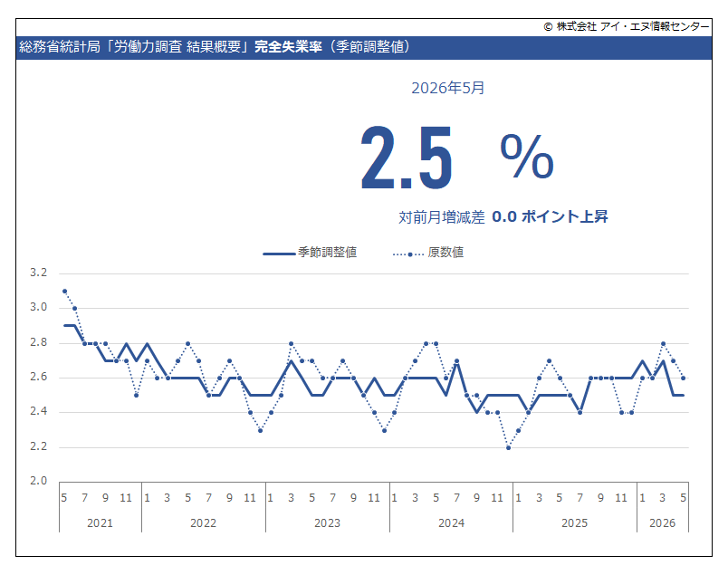Click the 季節調整値 legend entry
Image resolution: width=728 pixels, height=575 pixels.
tap(311, 253)
